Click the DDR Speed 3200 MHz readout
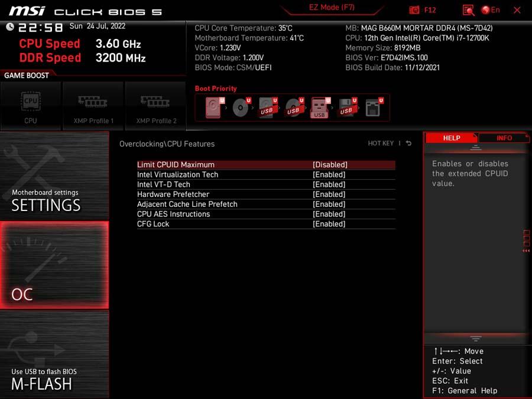 click(x=82, y=58)
